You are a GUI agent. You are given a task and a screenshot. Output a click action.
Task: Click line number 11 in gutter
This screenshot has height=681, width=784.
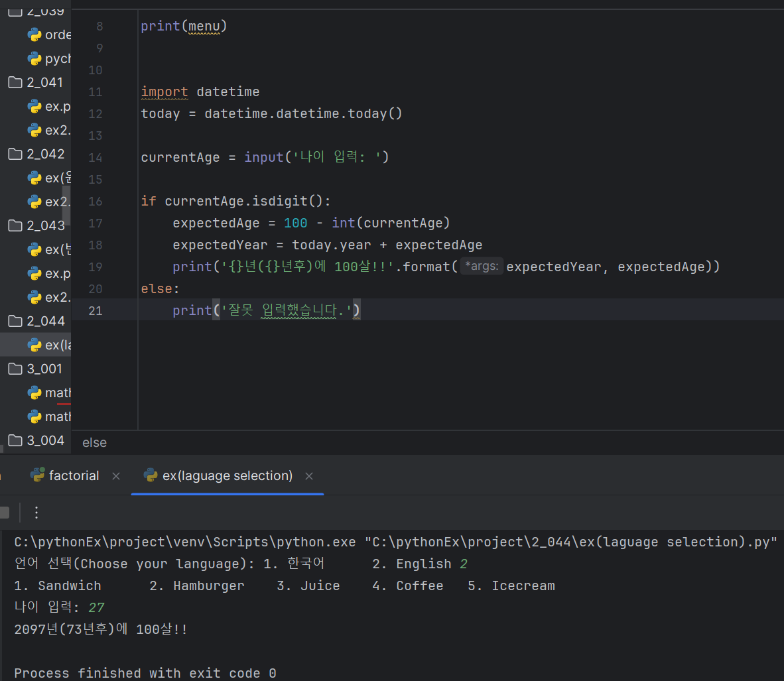coord(95,92)
